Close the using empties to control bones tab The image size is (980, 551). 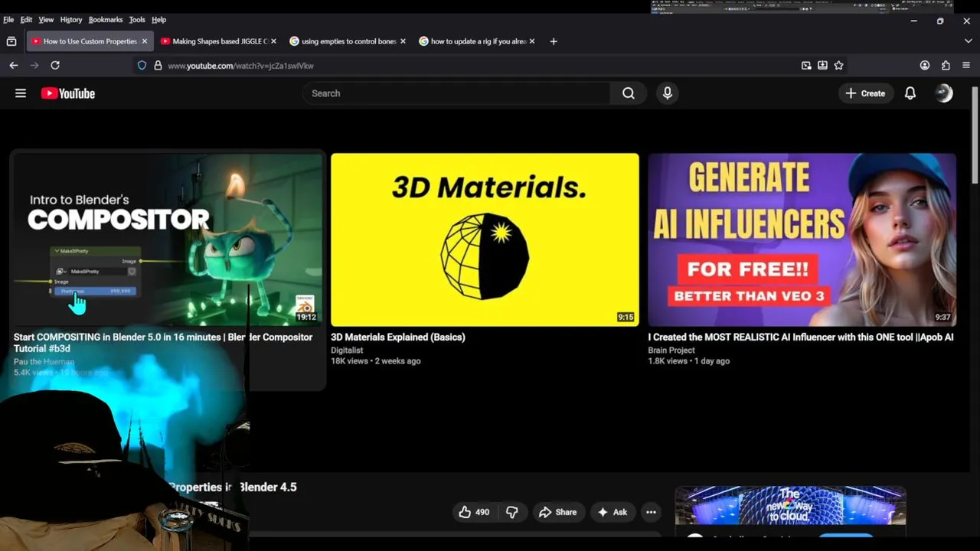click(403, 41)
